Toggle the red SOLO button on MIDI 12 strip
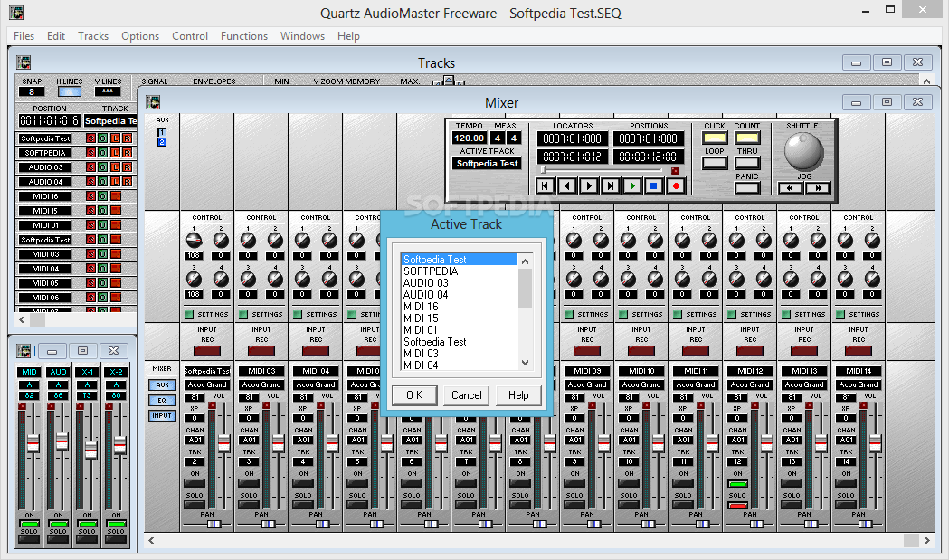The width and height of the screenshot is (949, 560). tap(738, 505)
